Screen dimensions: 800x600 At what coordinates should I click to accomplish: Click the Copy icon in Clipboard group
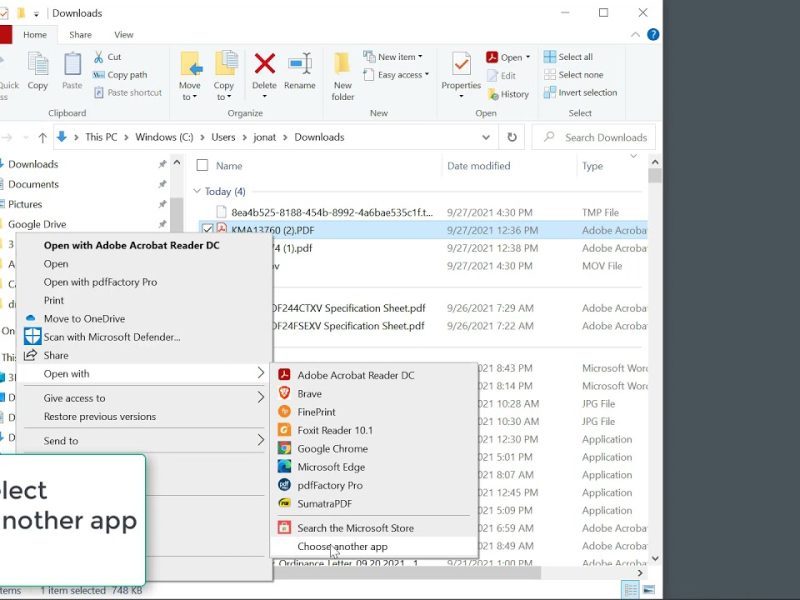(38, 65)
